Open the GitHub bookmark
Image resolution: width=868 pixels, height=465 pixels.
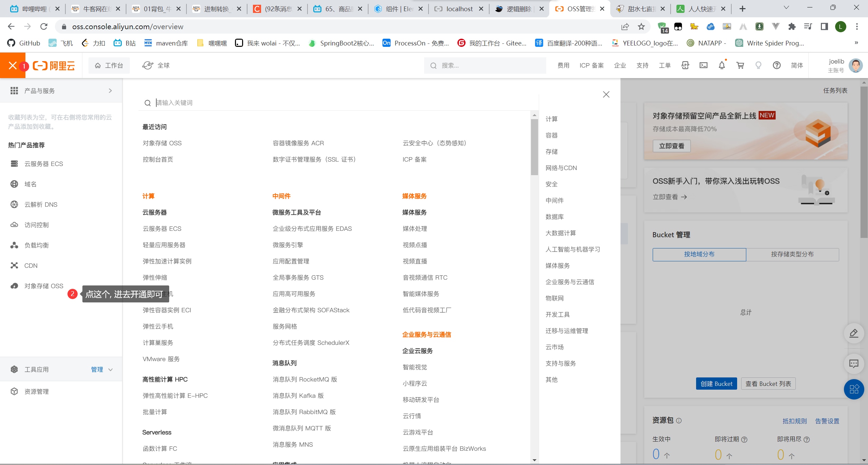click(24, 43)
